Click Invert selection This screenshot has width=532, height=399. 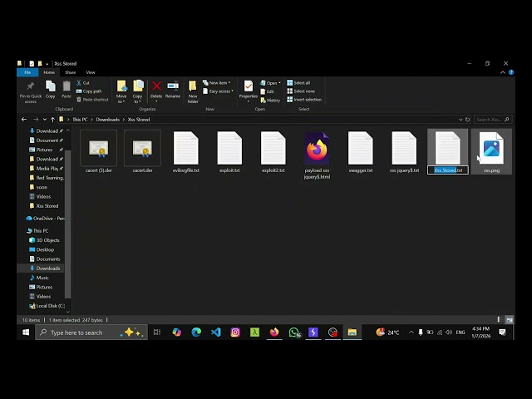click(x=304, y=100)
